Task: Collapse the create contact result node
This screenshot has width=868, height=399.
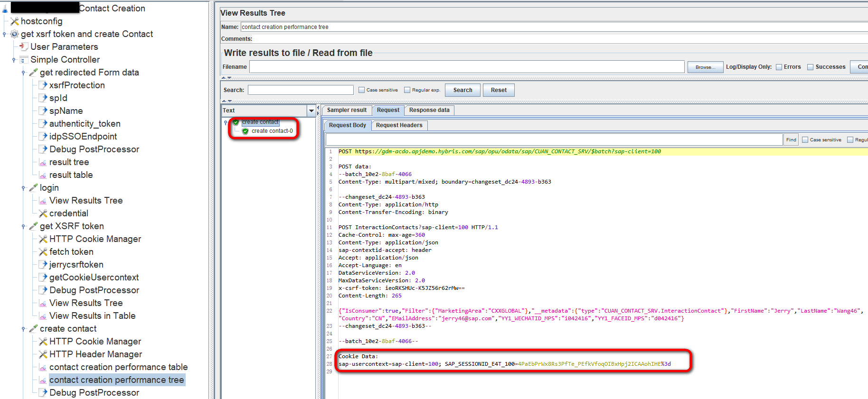Action: (x=226, y=122)
